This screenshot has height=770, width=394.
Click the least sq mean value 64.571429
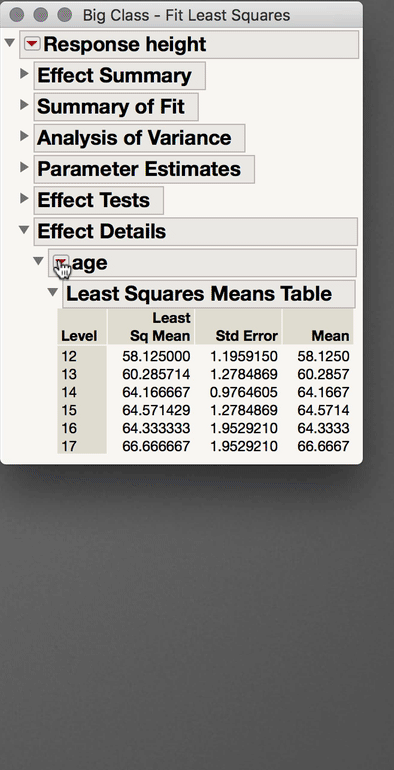click(156, 410)
